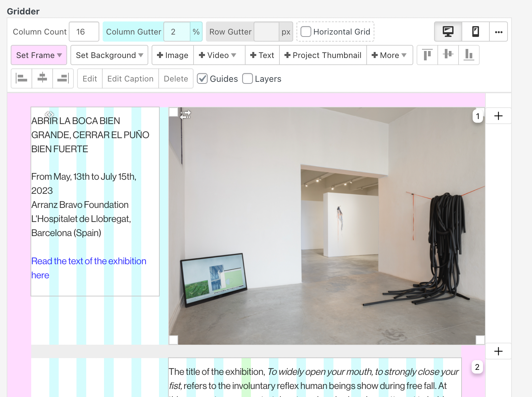
Task: Align elements to left edge
Action: [21, 78]
